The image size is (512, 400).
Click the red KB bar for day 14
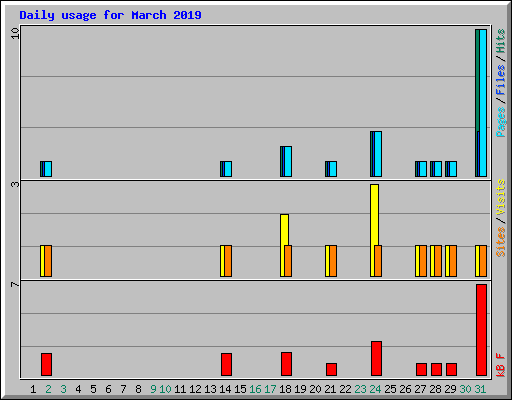(226, 364)
